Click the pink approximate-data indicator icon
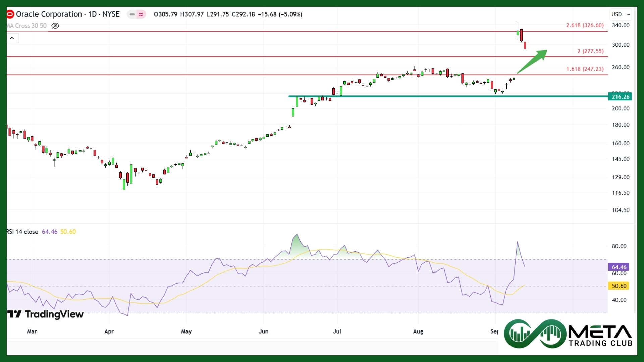This screenshot has height=362, width=644. pyautogui.click(x=141, y=14)
